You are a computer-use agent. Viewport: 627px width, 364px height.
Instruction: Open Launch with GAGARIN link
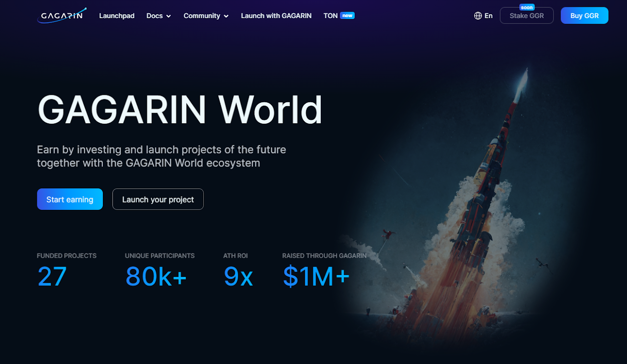[276, 16]
